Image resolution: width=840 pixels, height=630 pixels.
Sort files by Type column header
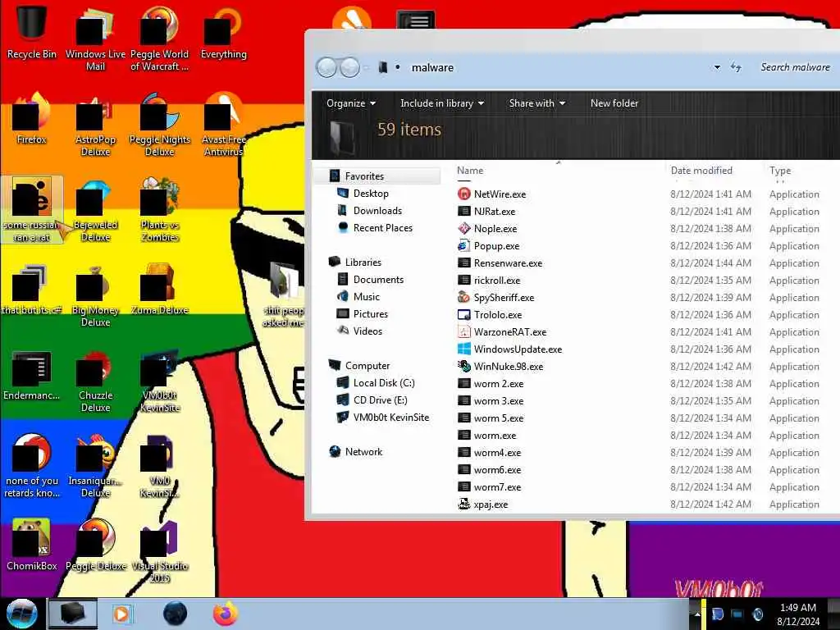pos(780,171)
